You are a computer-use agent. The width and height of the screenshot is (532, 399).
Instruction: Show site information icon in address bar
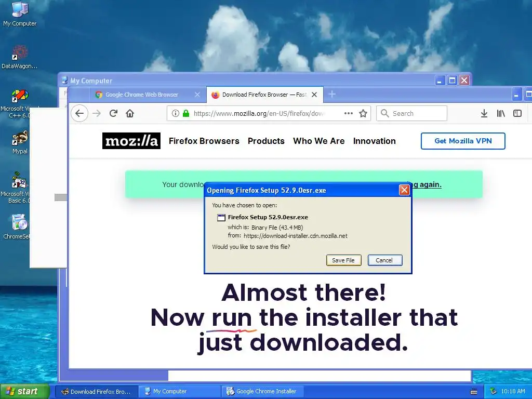point(176,113)
